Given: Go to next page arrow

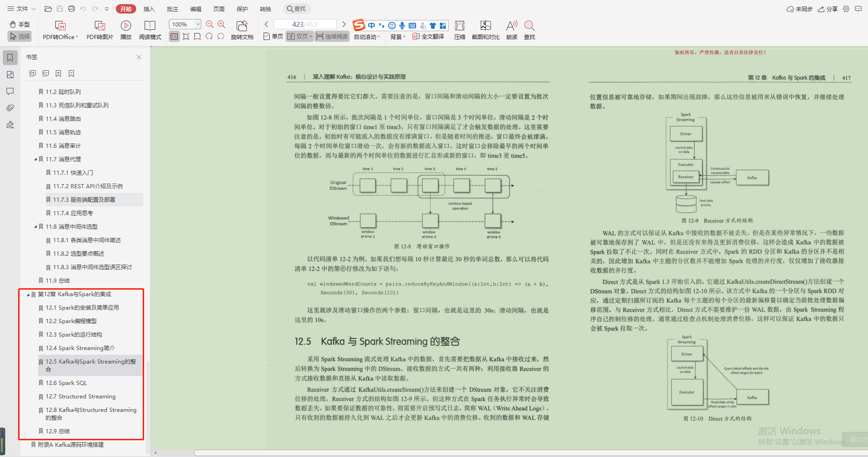Looking at the screenshot, I should pos(344,24).
